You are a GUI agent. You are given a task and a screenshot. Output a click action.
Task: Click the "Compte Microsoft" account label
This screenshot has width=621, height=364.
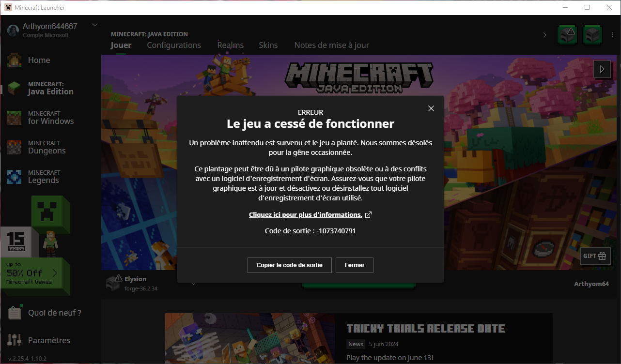coord(46,35)
